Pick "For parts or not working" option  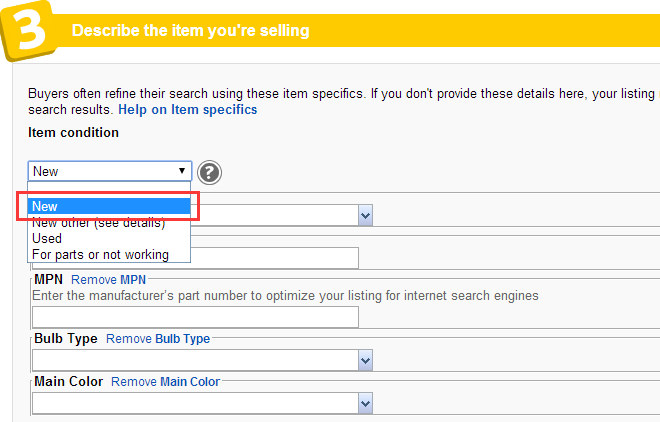[x=100, y=255]
